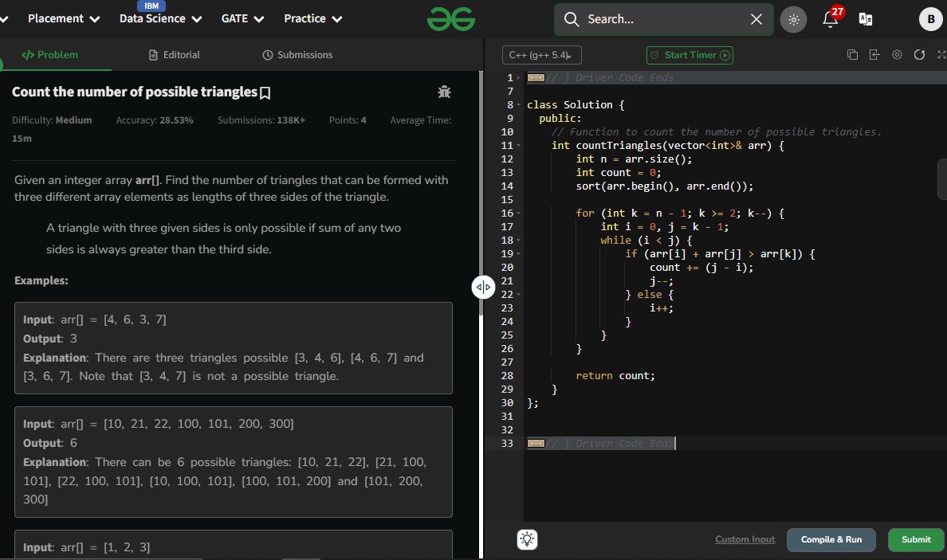Click the IBM badge above Data Science
This screenshot has width=947, height=560.
[151, 6]
